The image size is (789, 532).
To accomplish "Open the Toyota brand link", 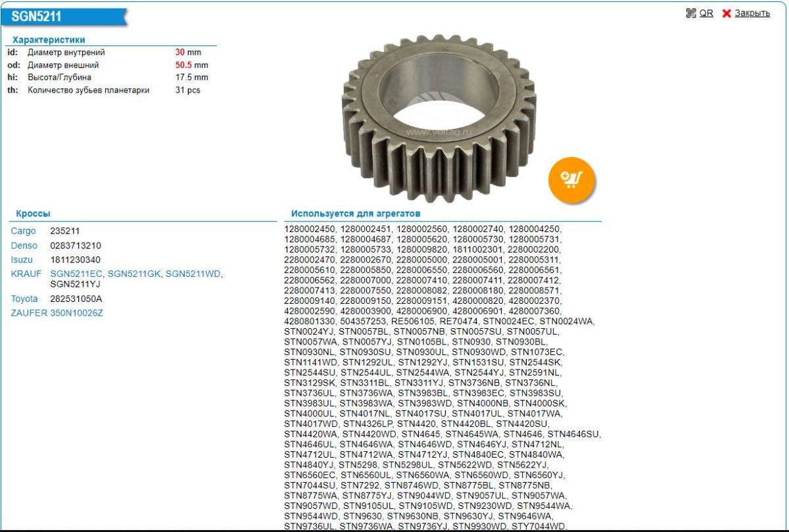I will 24,299.
